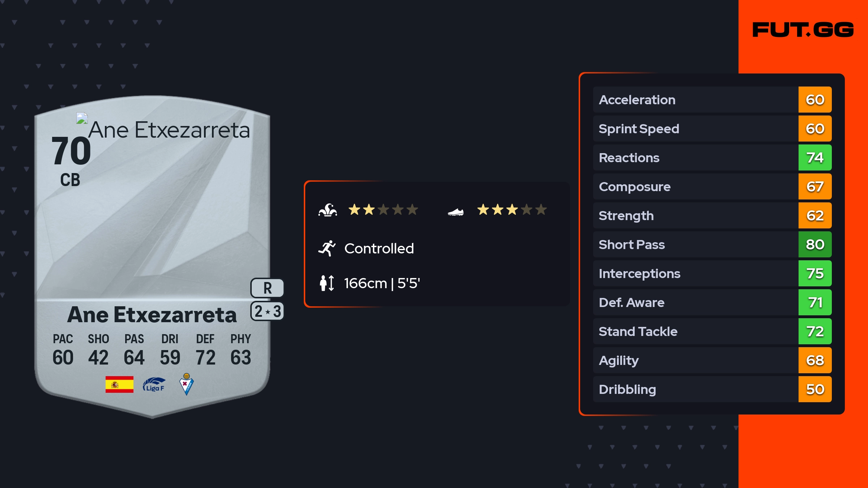Screen dimensions: 868x488
Task: Click the R preferred foot badge
Action: click(267, 288)
